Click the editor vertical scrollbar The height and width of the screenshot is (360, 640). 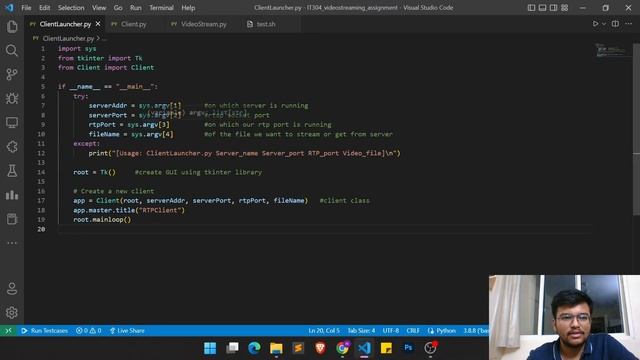(x=636, y=129)
